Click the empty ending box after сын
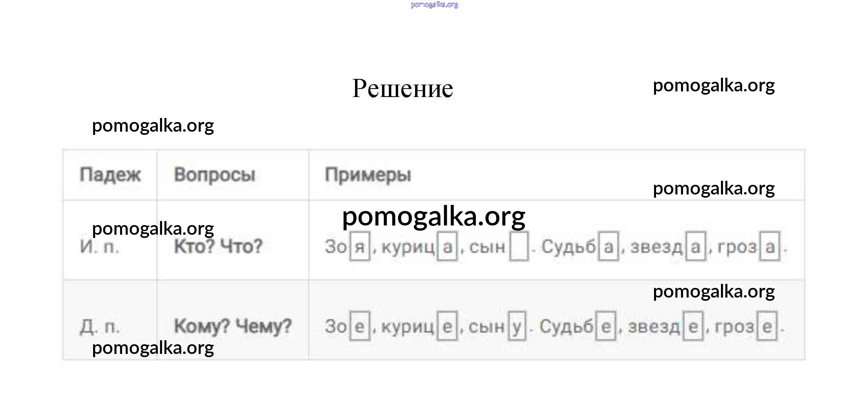 (519, 246)
